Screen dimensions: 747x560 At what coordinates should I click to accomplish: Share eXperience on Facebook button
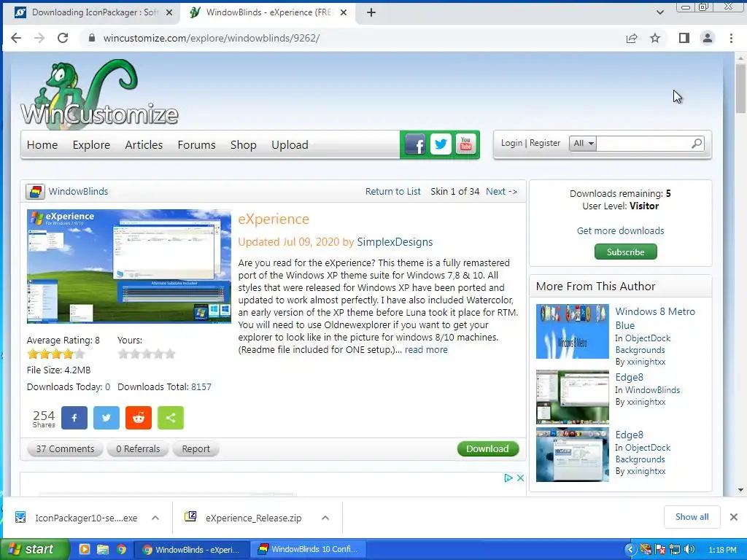tap(74, 418)
